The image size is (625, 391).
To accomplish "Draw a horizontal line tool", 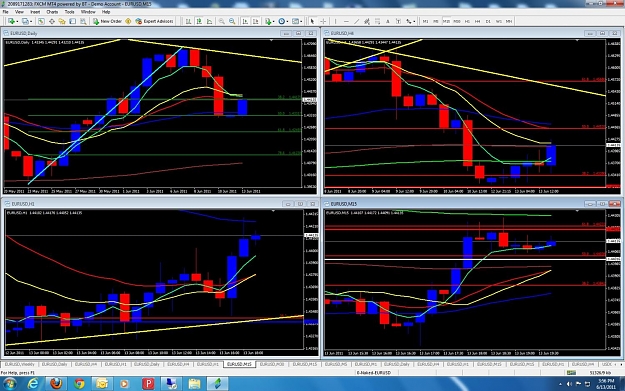I will click(x=346, y=21).
